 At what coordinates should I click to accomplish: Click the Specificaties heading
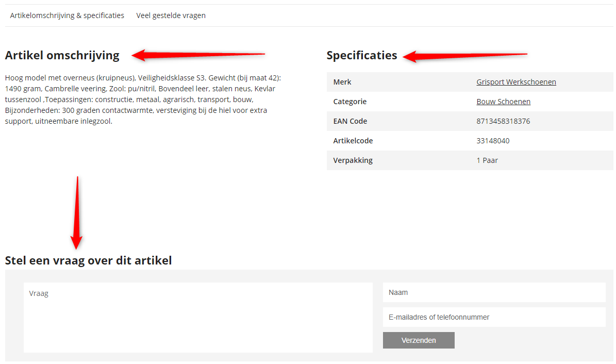point(362,56)
